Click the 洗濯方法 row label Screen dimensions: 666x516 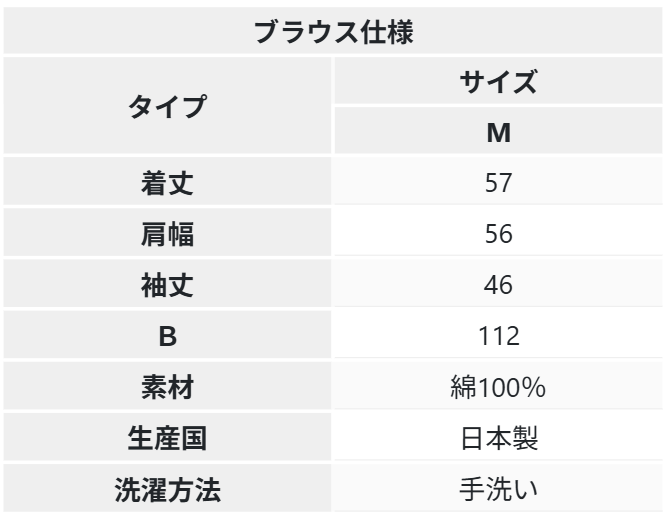[x=168, y=490]
